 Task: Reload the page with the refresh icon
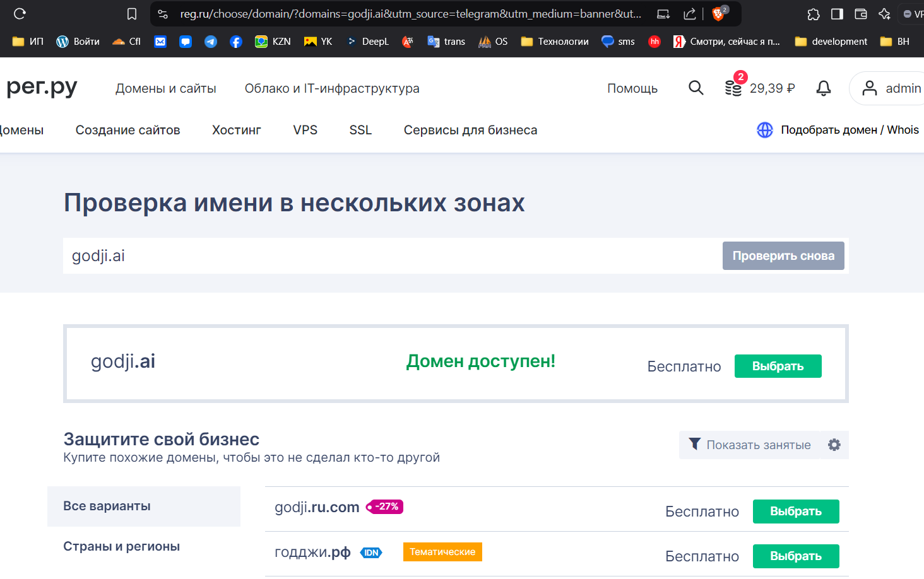click(20, 13)
